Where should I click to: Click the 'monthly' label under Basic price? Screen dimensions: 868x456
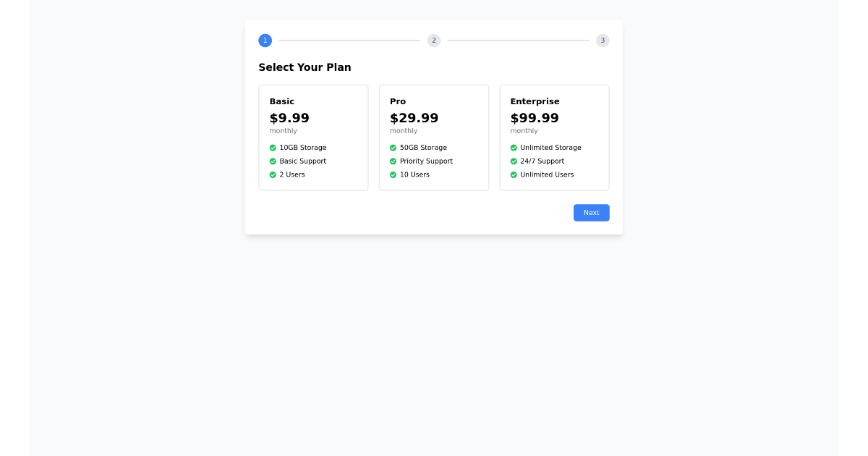(x=283, y=130)
